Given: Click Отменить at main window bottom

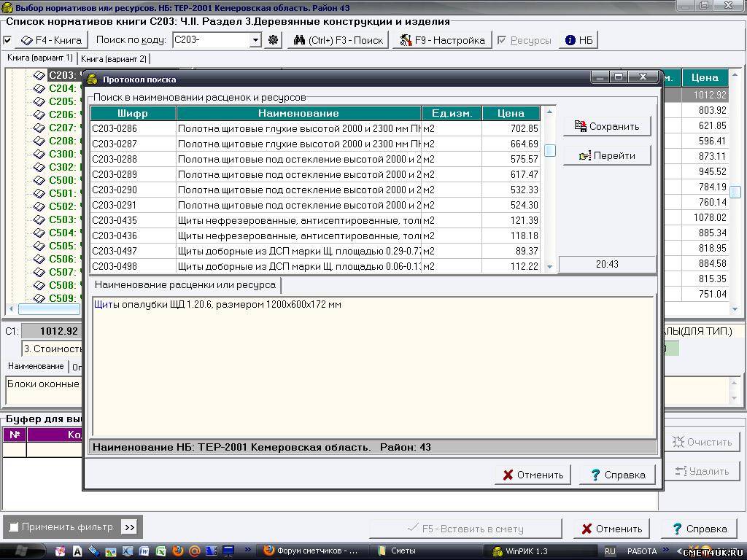Looking at the screenshot, I should pyautogui.click(x=612, y=529).
